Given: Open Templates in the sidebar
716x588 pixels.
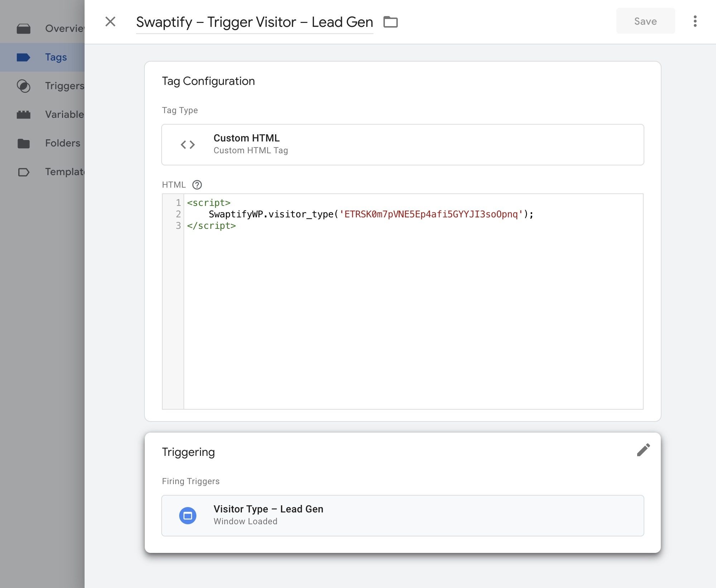Looking at the screenshot, I should [x=65, y=172].
